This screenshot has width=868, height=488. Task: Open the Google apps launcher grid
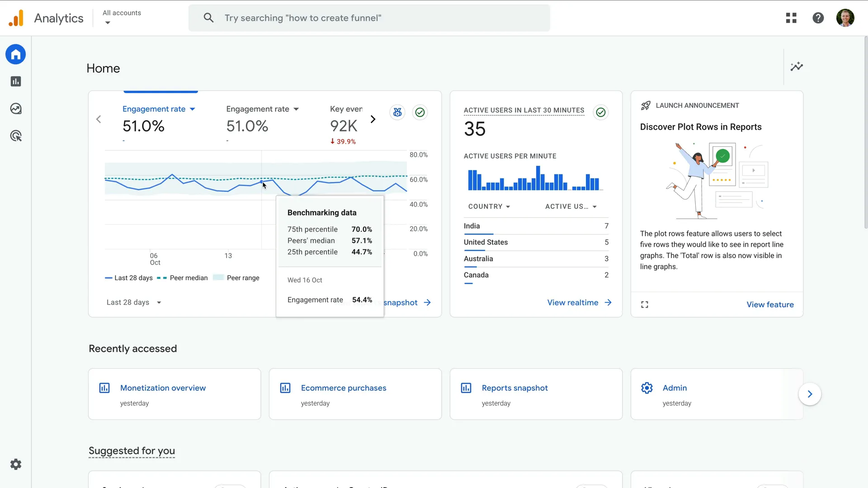[x=791, y=18]
